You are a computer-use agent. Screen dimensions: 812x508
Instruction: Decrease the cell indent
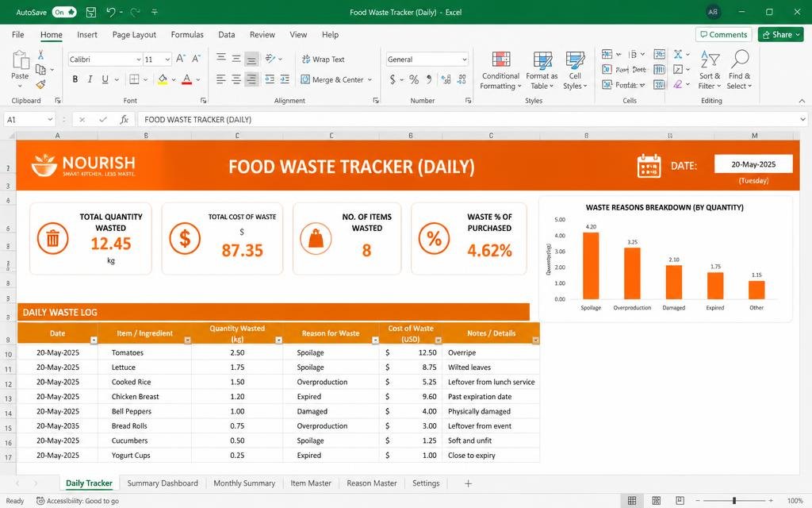coord(270,79)
